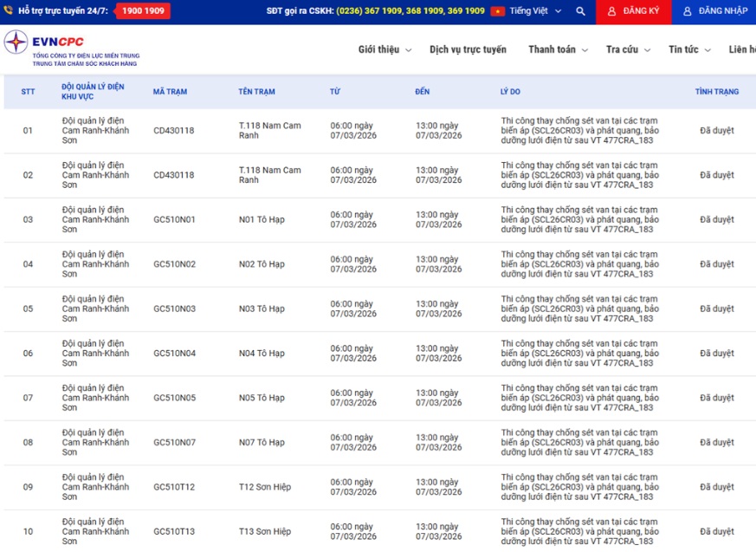Image resolution: width=756 pixels, height=552 pixels.
Task: Open Dịch vụ trực tuyến menu item
Action: coord(468,49)
